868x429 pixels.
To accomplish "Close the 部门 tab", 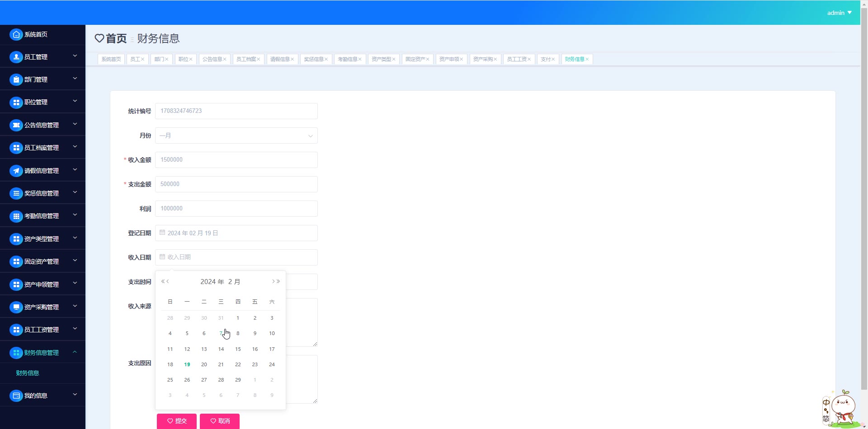I will point(167,59).
